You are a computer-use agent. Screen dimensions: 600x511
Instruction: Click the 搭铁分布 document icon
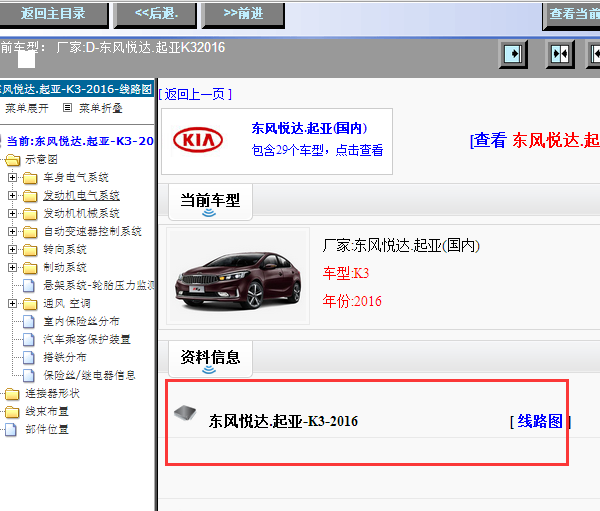29,358
